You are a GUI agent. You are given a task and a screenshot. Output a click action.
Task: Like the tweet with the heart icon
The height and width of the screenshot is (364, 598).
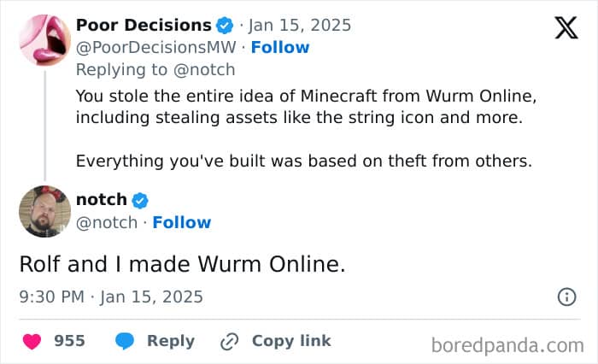pos(32,341)
